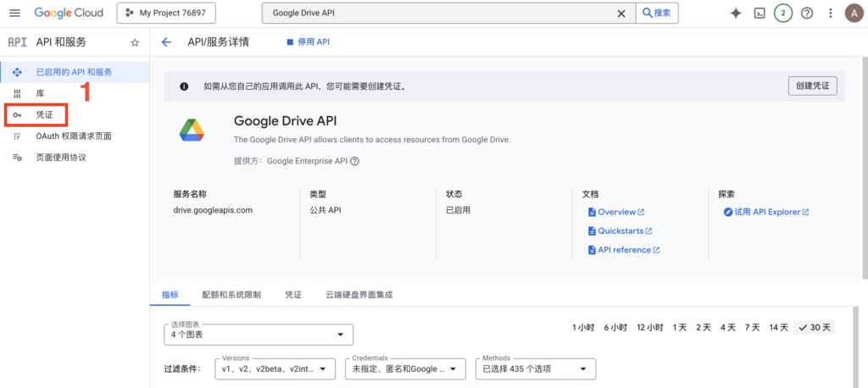This screenshot has height=388, width=868.
Task: Open 凭证 in the left sidebar
Action: tap(44, 114)
